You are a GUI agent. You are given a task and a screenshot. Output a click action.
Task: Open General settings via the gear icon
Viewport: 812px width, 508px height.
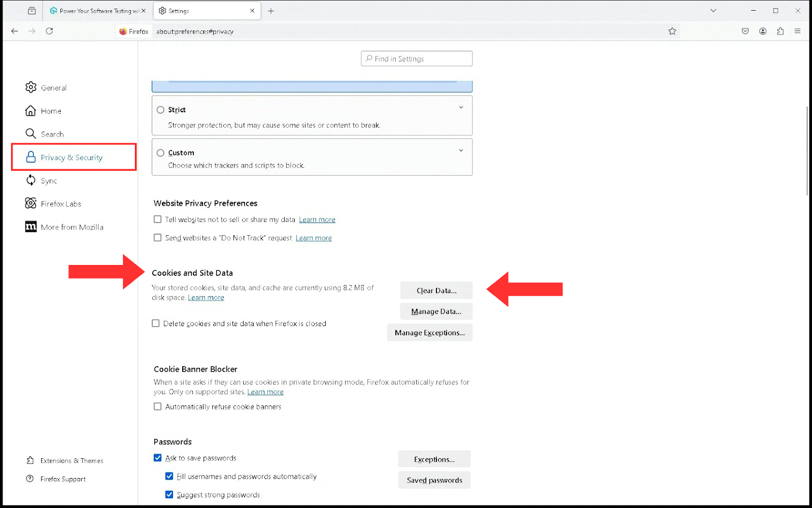point(31,87)
